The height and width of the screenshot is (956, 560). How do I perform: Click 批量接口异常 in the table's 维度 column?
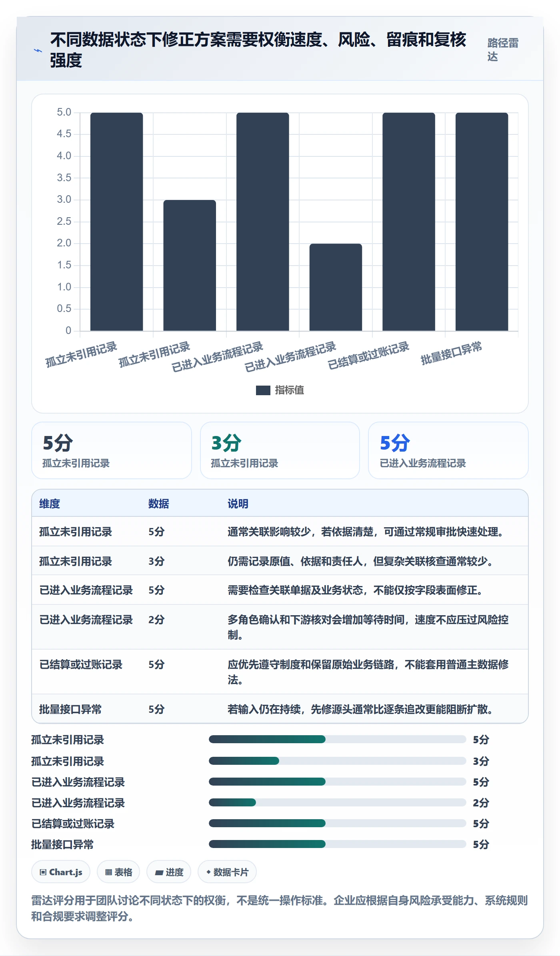[x=70, y=709]
